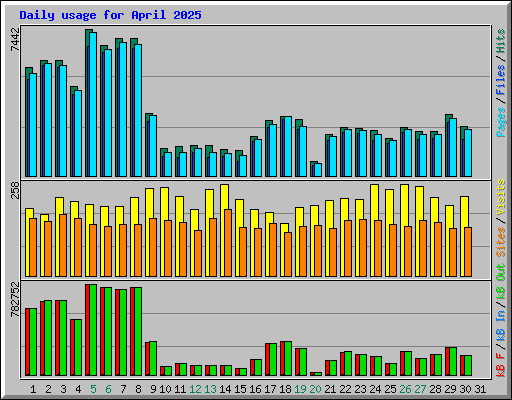Click the "Pages" legend label
This screenshot has width=512, height=400.
pos(501,122)
